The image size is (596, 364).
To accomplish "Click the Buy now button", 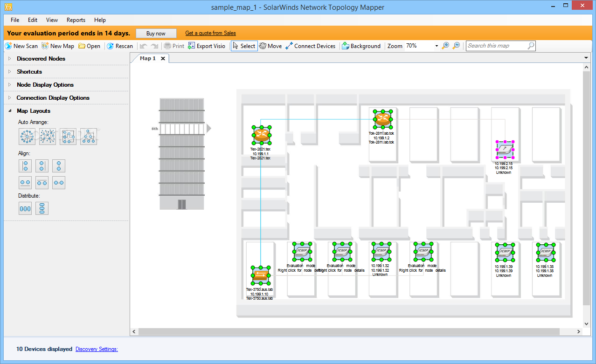I will pyautogui.click(x=156, y=33).
